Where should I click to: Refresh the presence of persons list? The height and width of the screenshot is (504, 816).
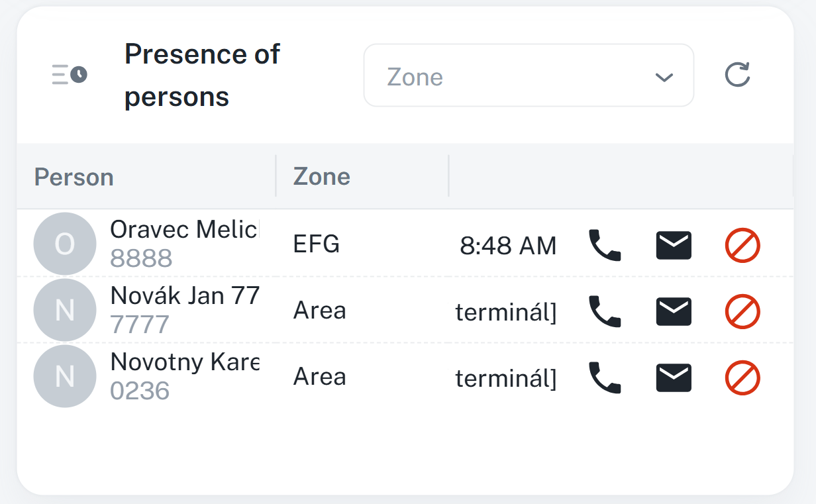point(737,75)
